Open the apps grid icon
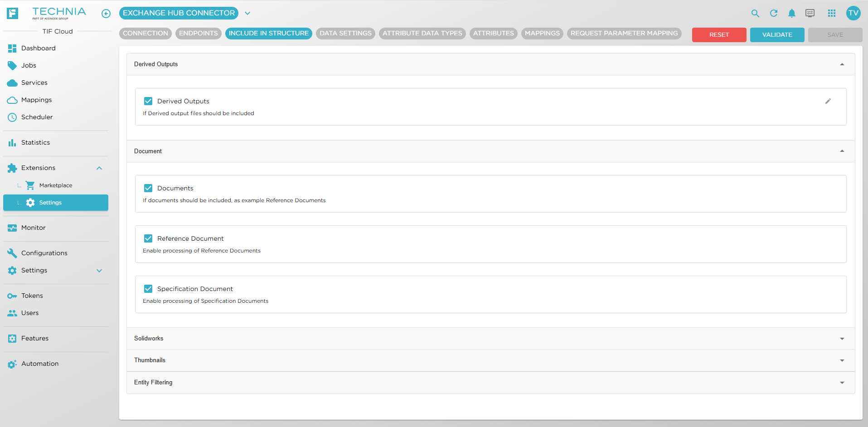868x427 pixels. click(x=832, y=13)
